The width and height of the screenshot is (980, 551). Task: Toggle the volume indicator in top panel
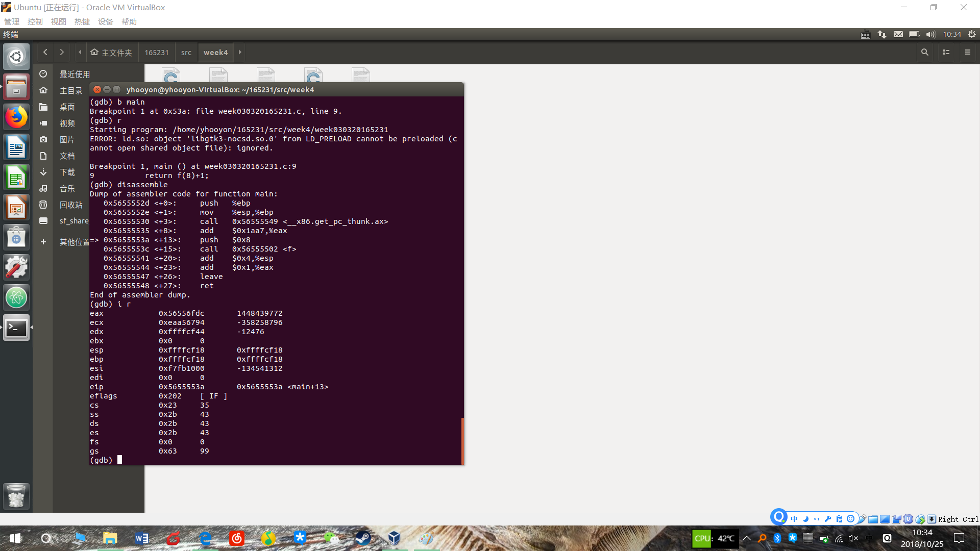(930, 34)
